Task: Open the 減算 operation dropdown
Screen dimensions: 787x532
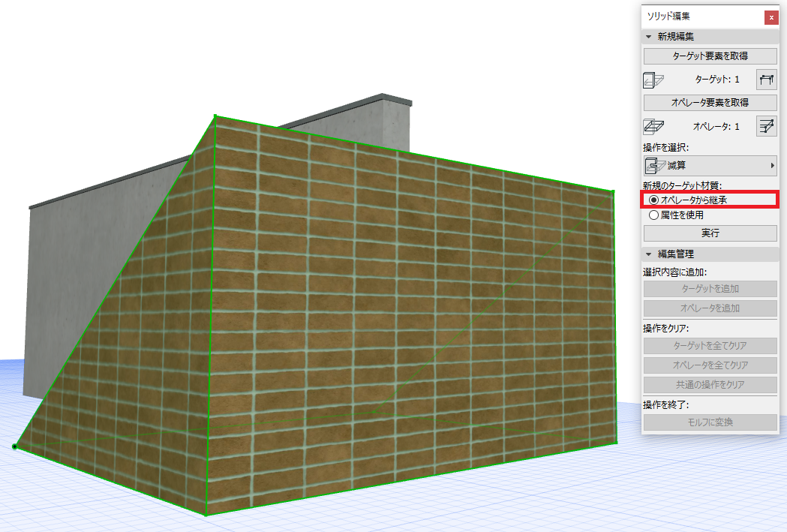Action: (x=710, y=166)
